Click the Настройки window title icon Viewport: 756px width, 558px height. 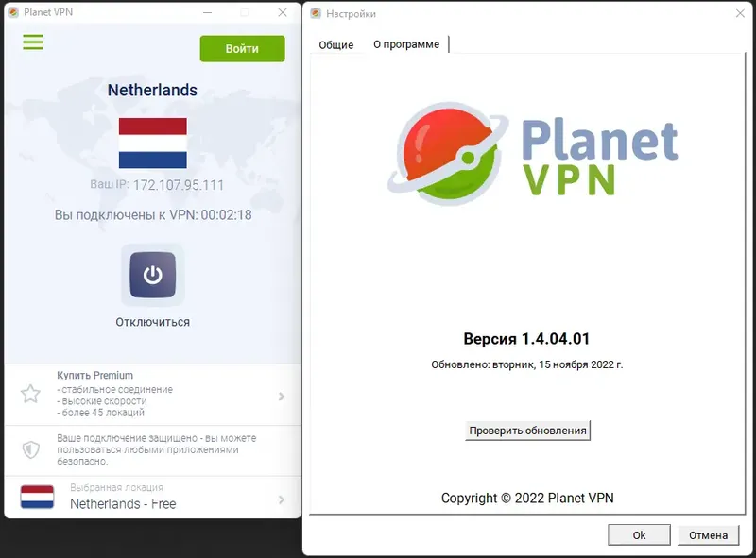click(x=316, y=13)
